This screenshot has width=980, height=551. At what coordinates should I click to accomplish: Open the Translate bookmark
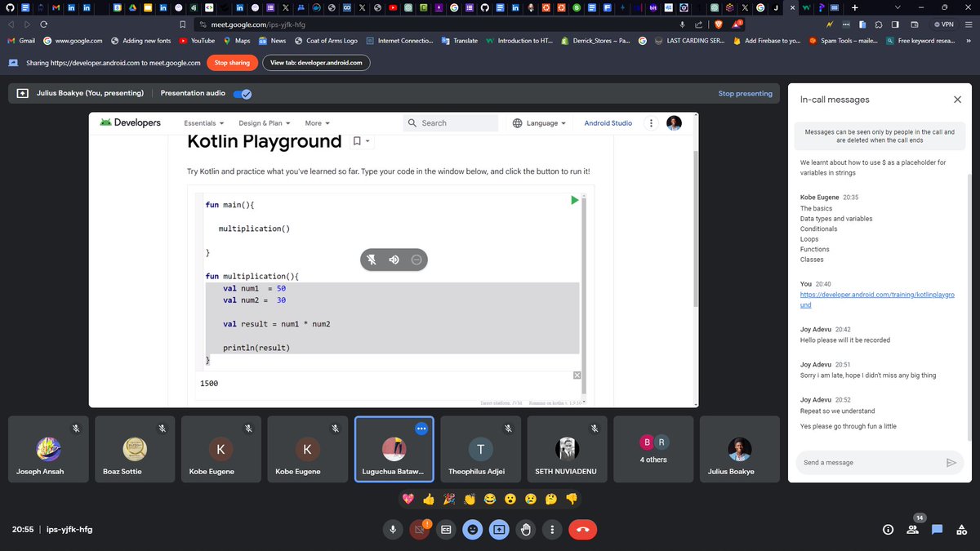tap(460, 40)
